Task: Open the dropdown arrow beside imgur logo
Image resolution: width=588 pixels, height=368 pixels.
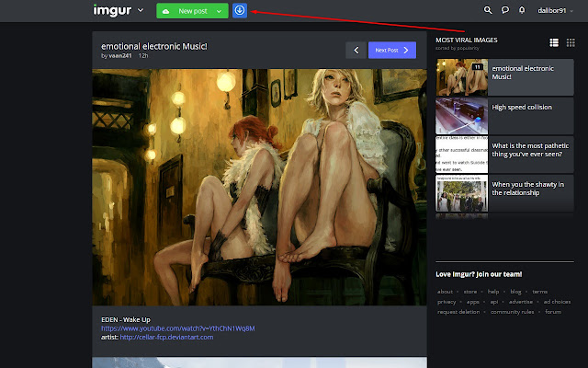Action: pyautogui.click(x=141, y=10)
